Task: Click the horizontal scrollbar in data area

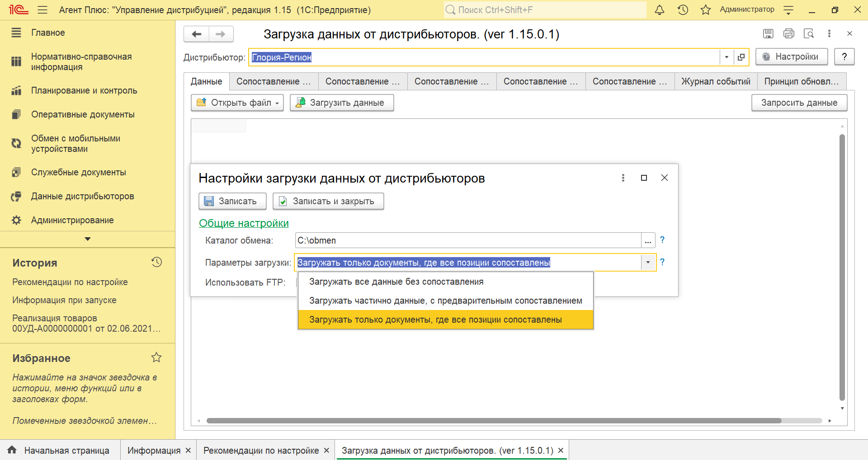Action: click(494, 421)
